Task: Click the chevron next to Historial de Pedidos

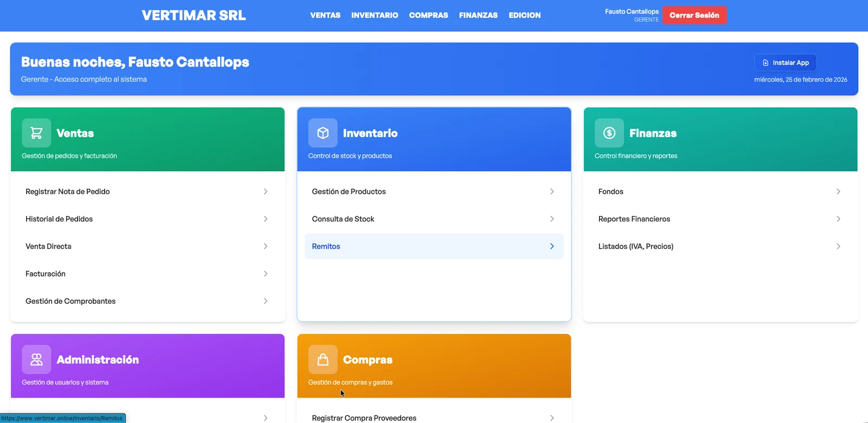Action: click(265, 219)
